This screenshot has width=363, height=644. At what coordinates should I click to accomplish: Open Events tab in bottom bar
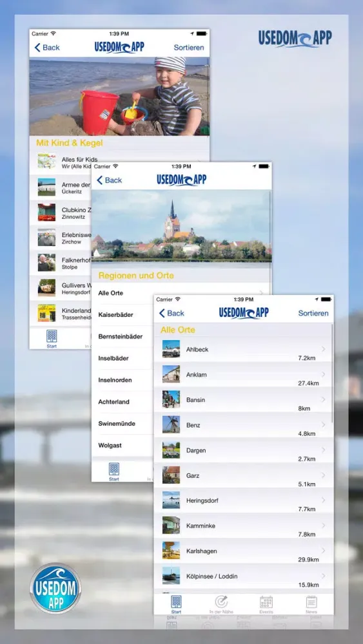tap(266, 605)
